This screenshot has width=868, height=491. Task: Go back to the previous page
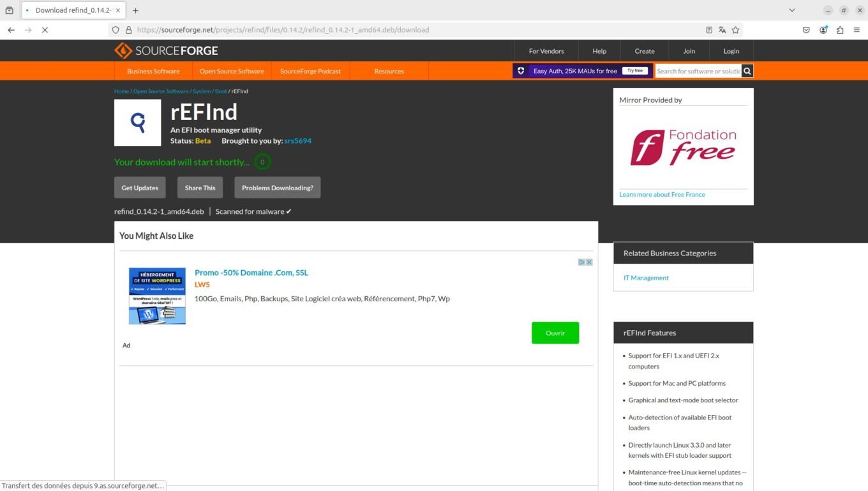11,30
